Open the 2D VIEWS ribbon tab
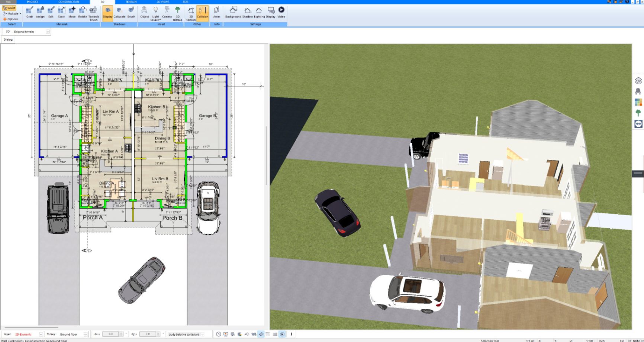644x342 pixels. coord(163,2)
